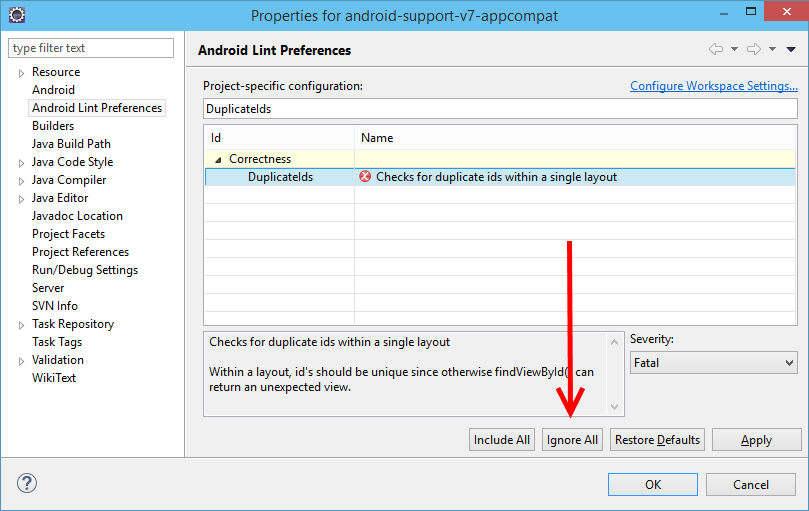Open the Project Facets page

click(x=68, y=234)
